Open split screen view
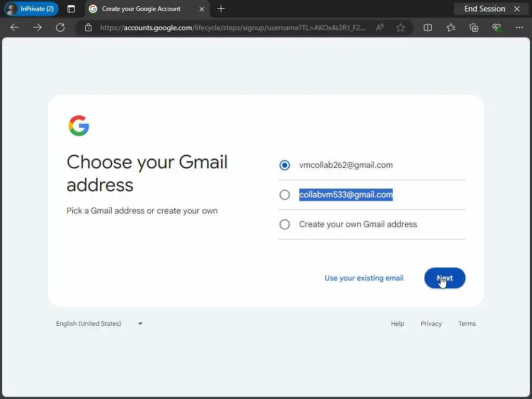Image resolution: width=532 pixels, height=399 pixels. pos(428,28)
